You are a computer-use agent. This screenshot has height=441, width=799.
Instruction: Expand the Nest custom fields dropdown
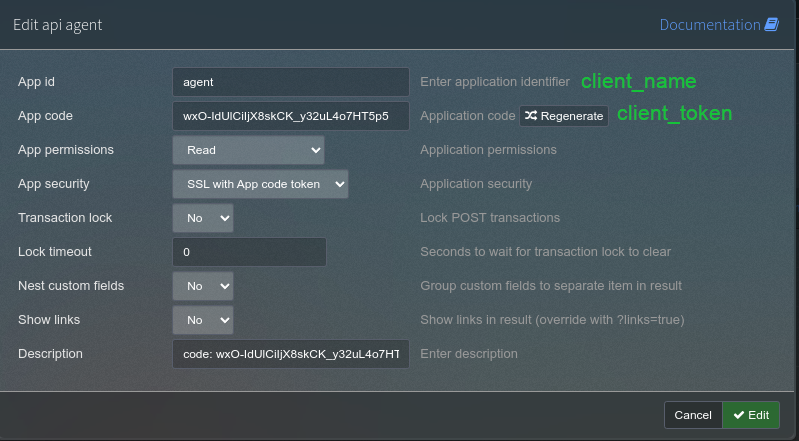(x=203, y=286)
